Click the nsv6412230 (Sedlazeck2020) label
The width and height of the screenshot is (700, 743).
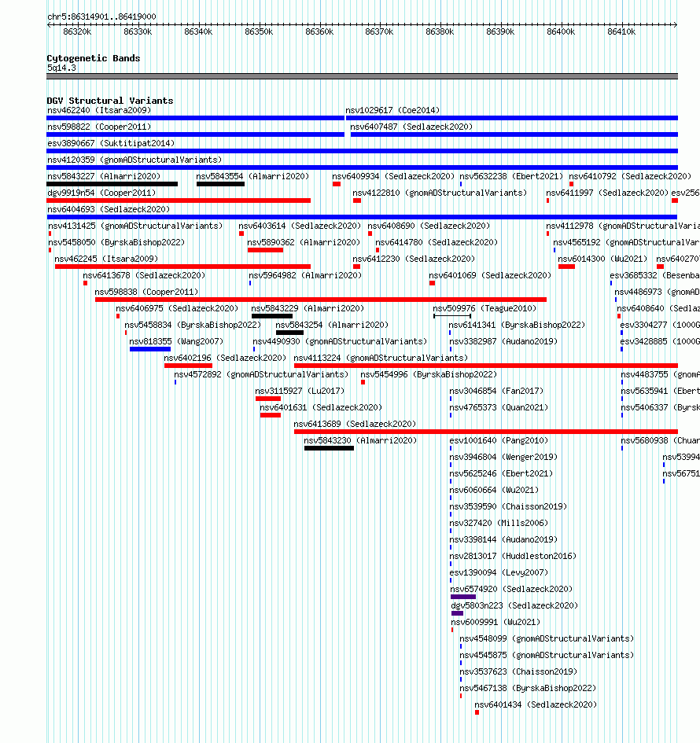pyautogui.click(x=413, y=259)
